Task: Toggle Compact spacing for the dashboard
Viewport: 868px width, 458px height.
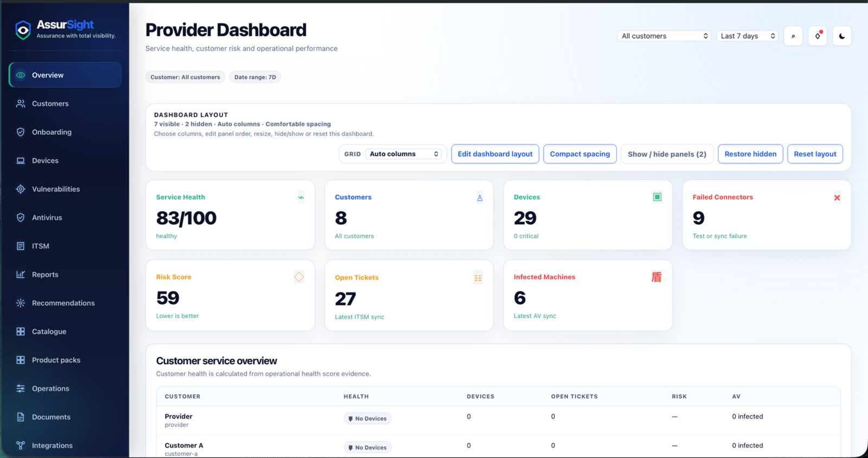Action: [580, 154]
